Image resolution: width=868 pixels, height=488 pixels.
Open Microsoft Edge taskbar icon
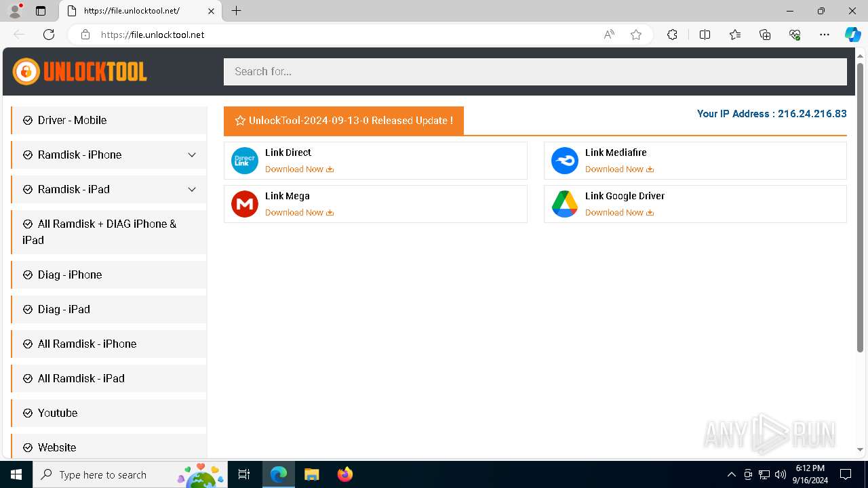click(279, 474)
